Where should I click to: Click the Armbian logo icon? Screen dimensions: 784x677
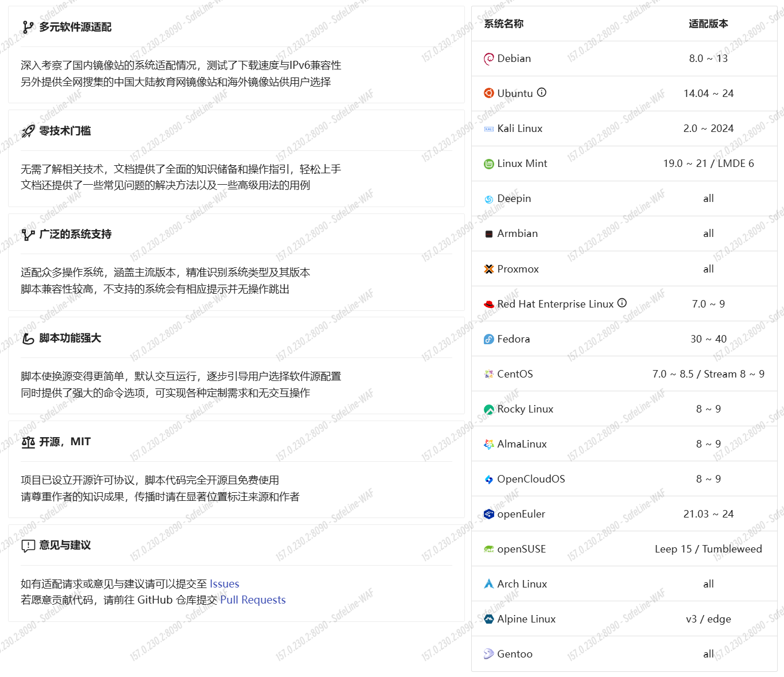(489, 234)
